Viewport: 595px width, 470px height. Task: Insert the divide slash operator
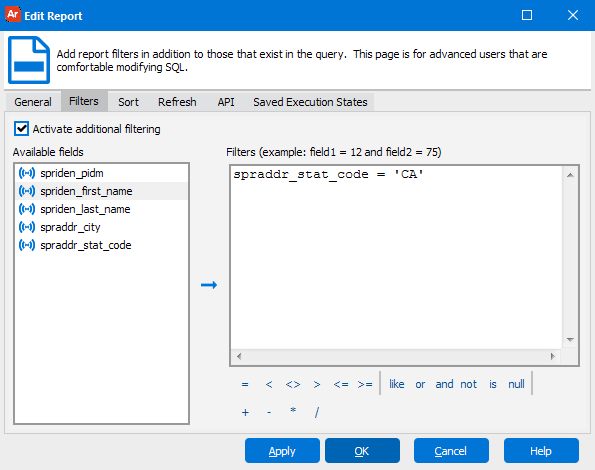317,412
